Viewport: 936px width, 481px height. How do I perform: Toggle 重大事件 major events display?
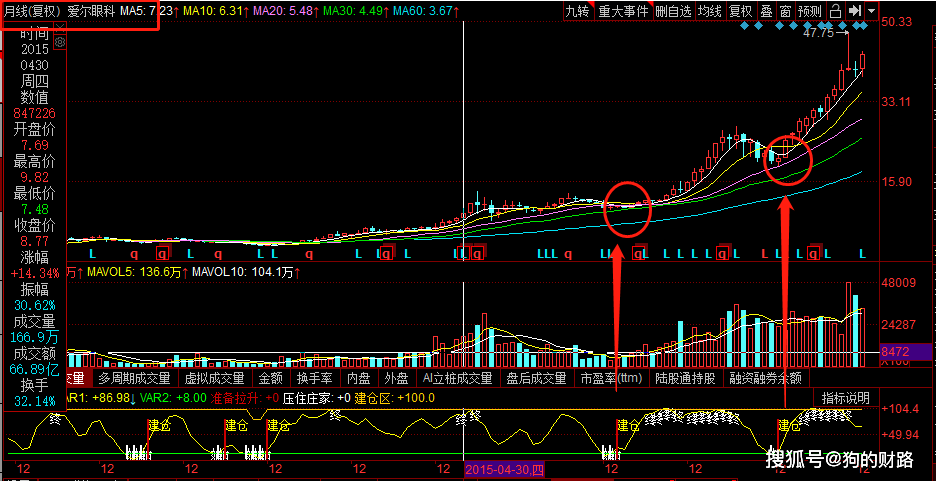coord(623,10)
